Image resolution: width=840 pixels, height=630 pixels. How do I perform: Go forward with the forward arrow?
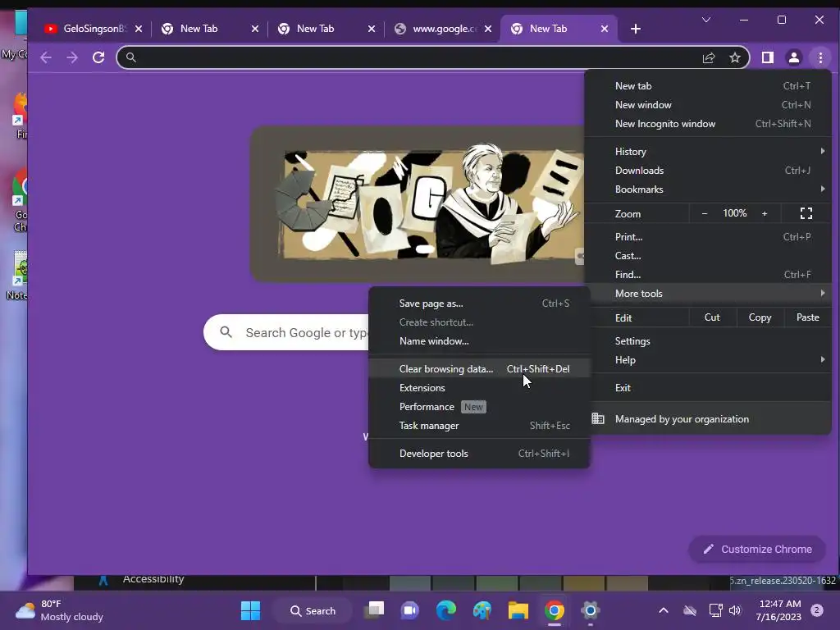click(x=72, y=57)
